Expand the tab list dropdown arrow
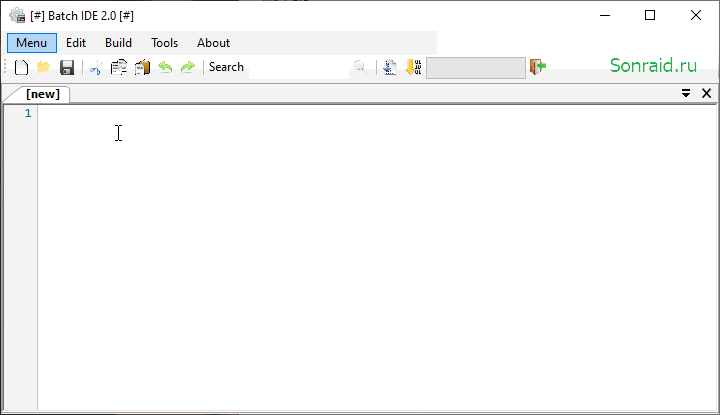 (686, 93)
